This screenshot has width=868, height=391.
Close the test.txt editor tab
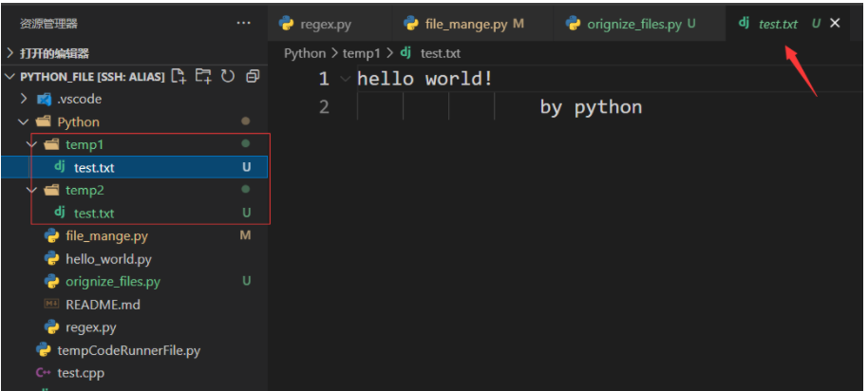click(x=836, y=24)
